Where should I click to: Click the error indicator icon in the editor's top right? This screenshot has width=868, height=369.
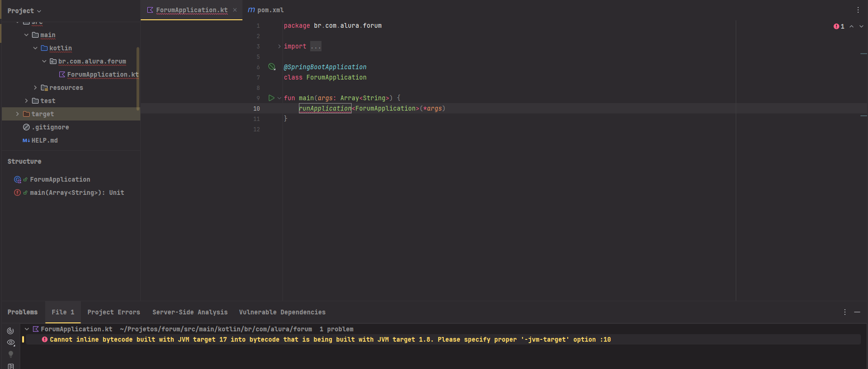coord(836,26)
